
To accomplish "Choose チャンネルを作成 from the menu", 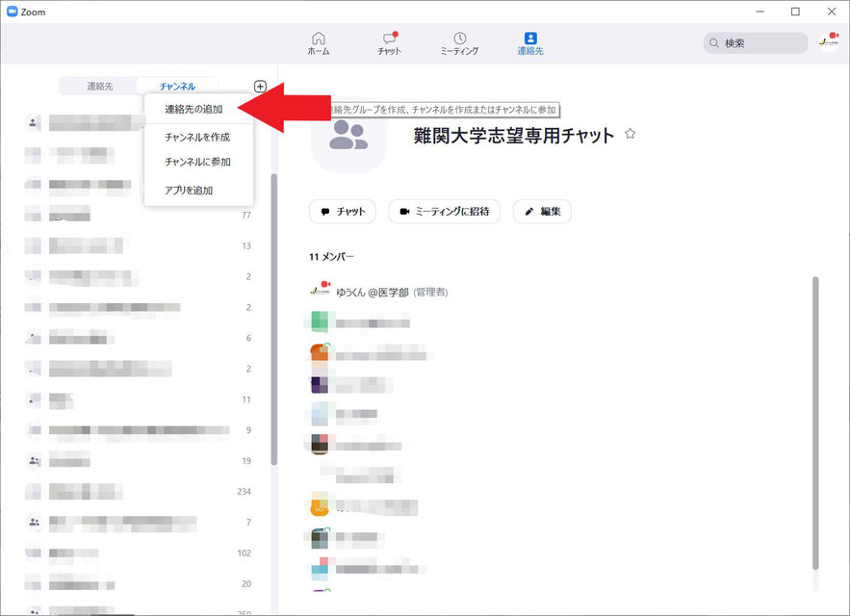I will coord(197,138).
